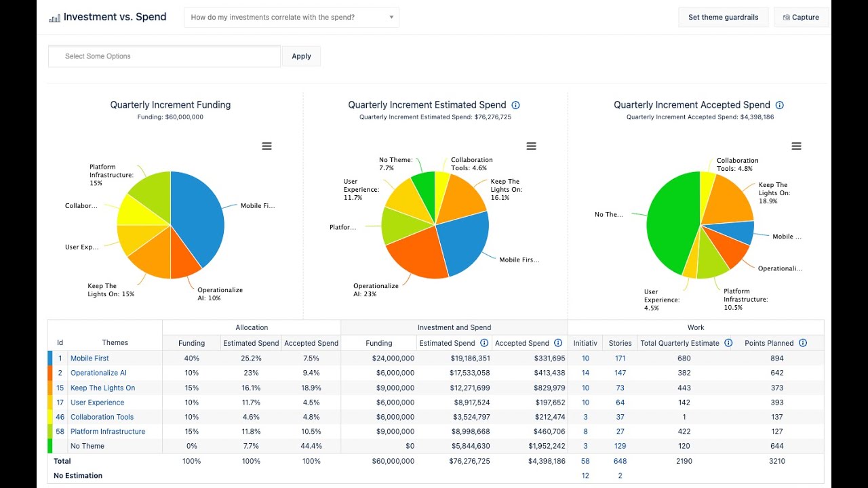Click info icon in Estimated Spend investment column header
868x488 pixels.
[484, 343]
